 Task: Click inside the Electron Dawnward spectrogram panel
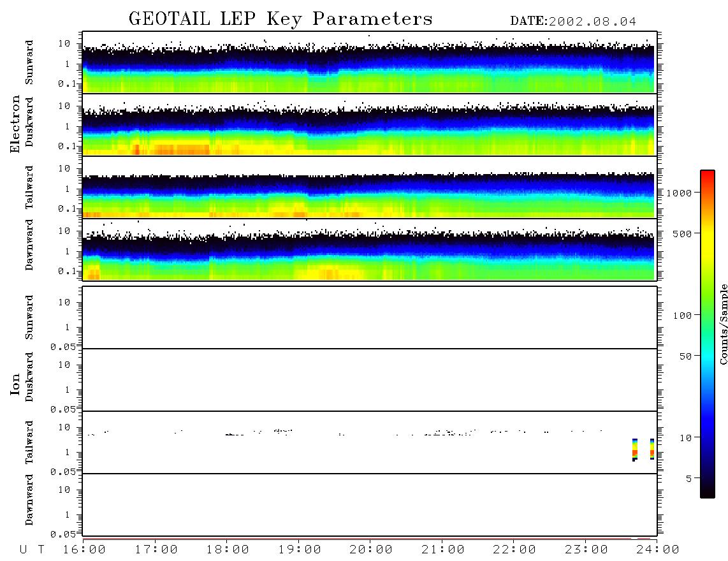[370, 249]
